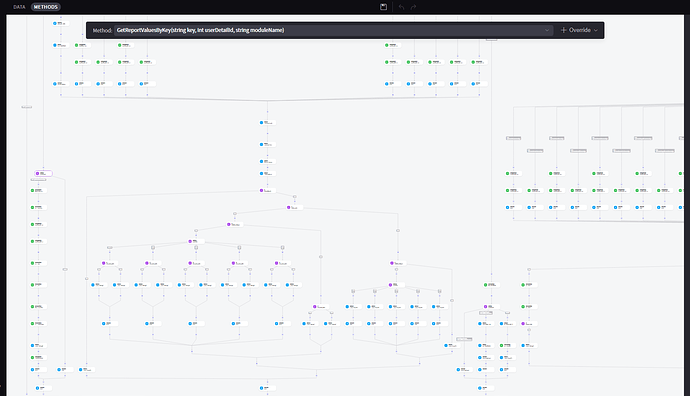690x396 pixels.
Task: Select the outlined purple node on the left
Action: coord(44,173)
